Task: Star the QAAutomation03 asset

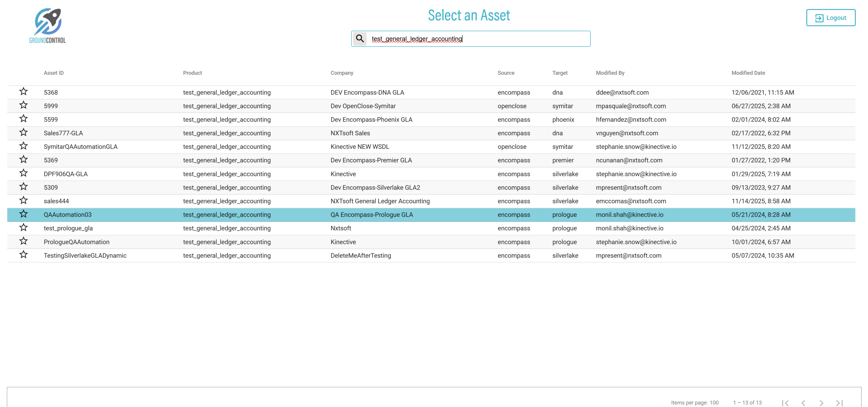Action: (x=23, y=214)
